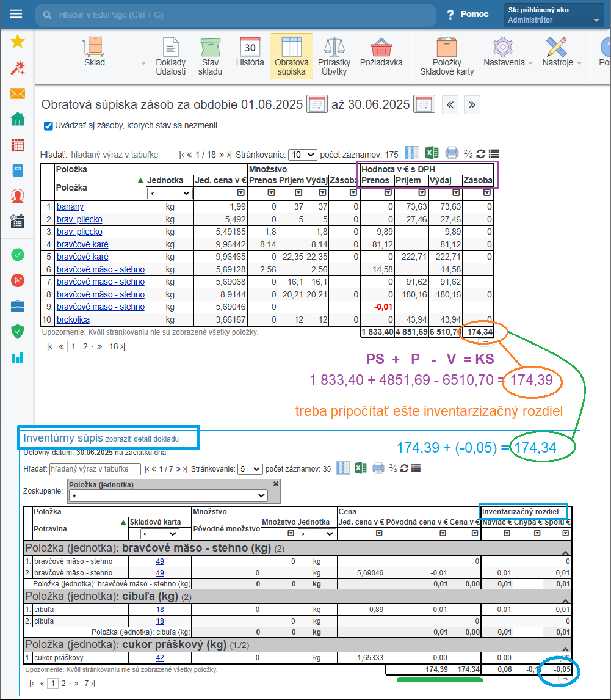Open the green checkmark circle sidebar icon
This screenshot has width=611, height=700.
(x=17, y=255)
